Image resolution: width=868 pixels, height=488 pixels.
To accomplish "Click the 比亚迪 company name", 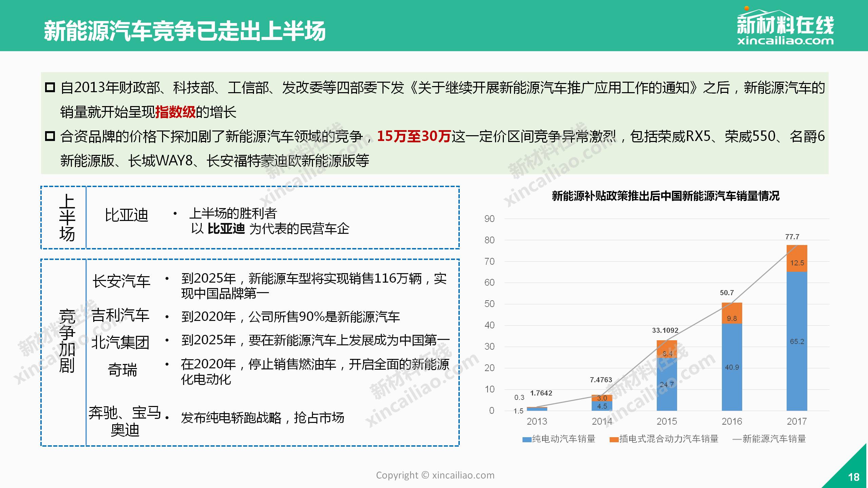I will tap(126, 215).
